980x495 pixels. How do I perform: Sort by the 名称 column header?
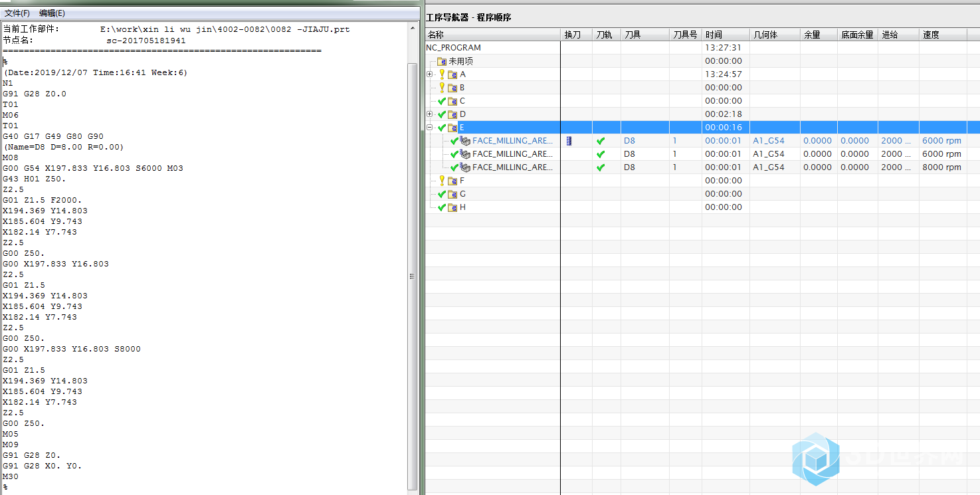492,35
